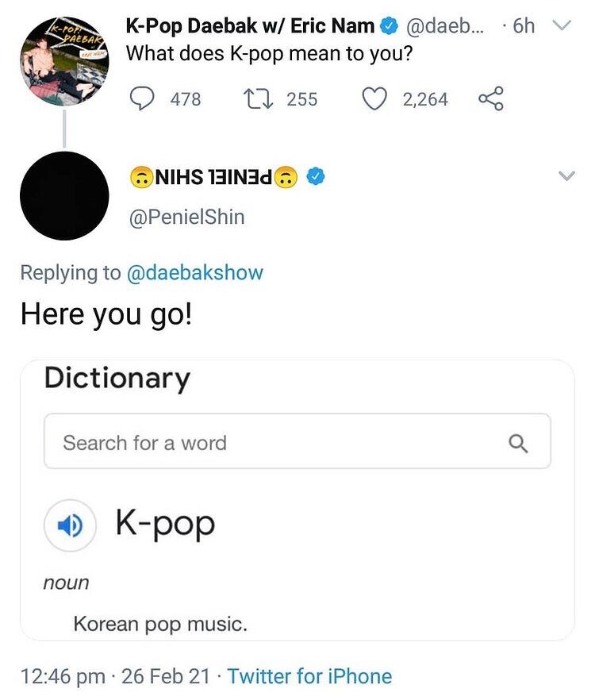The width and height of the screenshot is (595, 700).
Task: Like the tweet using the heart icon
Action: pyautogui.click(x=374, y=98)
